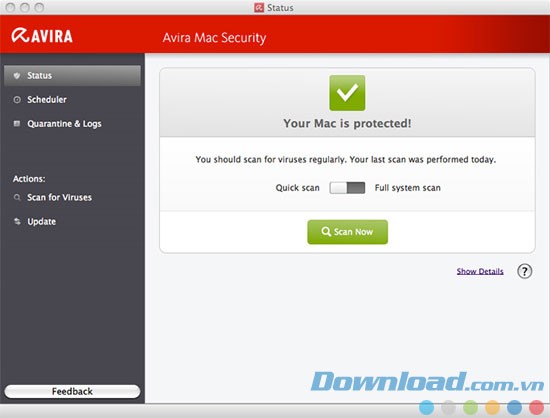Click the refresh arrows icon beside Update
The image size is (550, 418).
click(17, 221)
